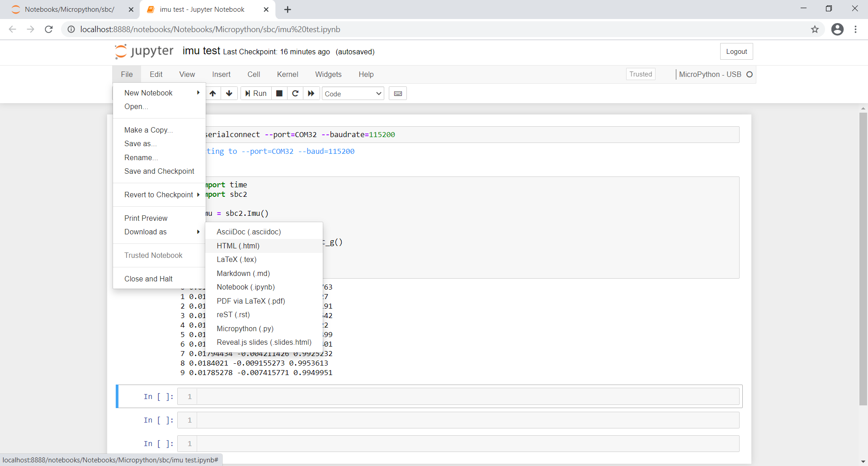This screenshot has width=868, height=466.
Task: Expand New Notebook submenu
Action: (159, 93)
